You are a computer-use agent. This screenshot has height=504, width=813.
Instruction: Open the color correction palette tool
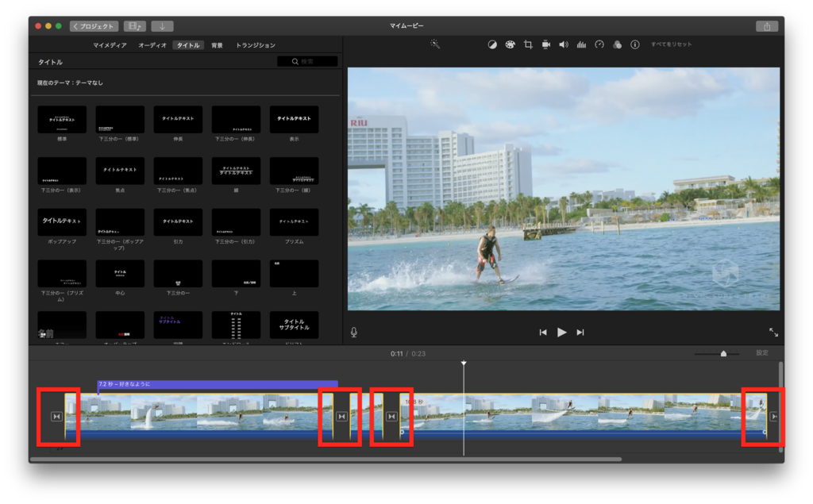click(x=511, y=44)
